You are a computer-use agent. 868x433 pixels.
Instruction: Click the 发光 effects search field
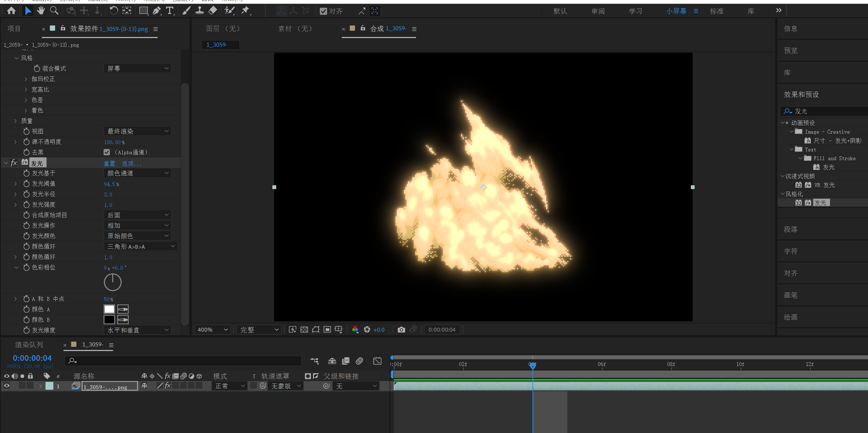pos(824,111)
